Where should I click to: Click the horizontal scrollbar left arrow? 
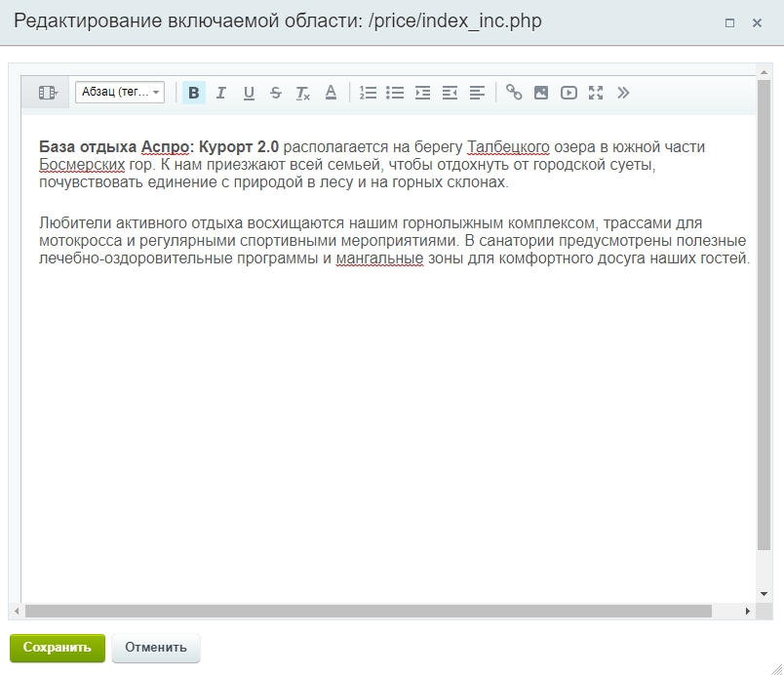pos(17,611)
